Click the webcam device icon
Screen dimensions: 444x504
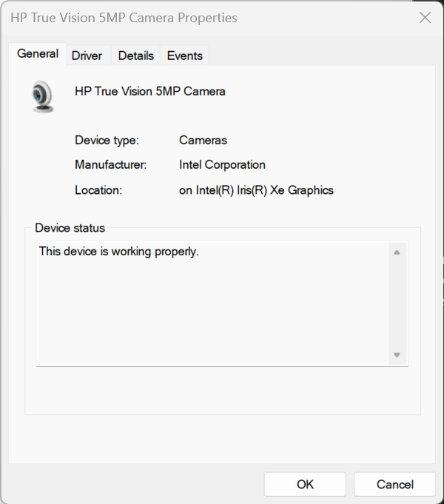[43, 96]
